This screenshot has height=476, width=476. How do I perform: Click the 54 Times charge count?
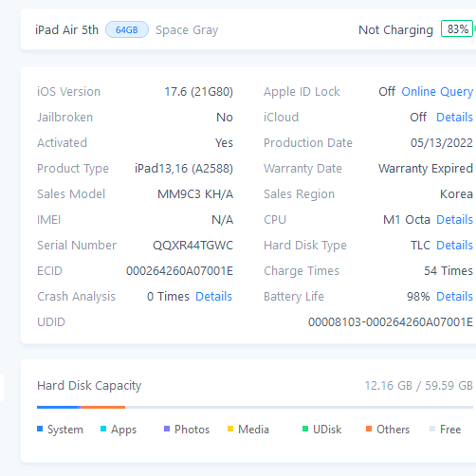(x=449, y=271)
